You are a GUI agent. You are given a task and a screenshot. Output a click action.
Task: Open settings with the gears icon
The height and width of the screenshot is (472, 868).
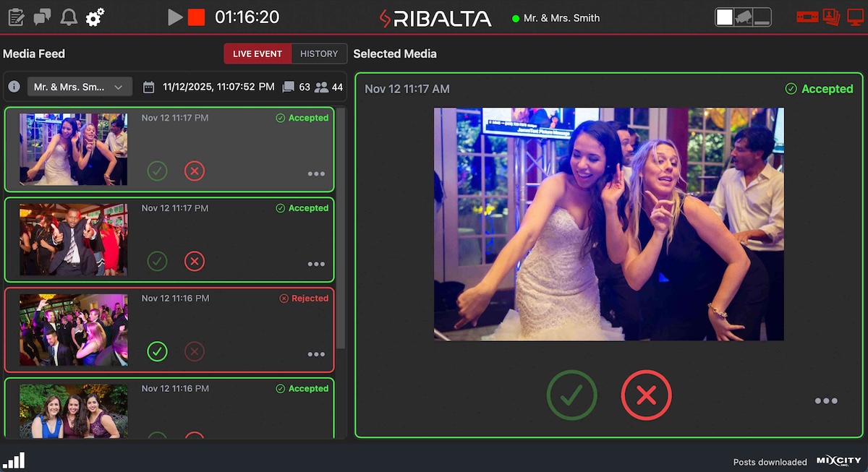pos(94,16)
